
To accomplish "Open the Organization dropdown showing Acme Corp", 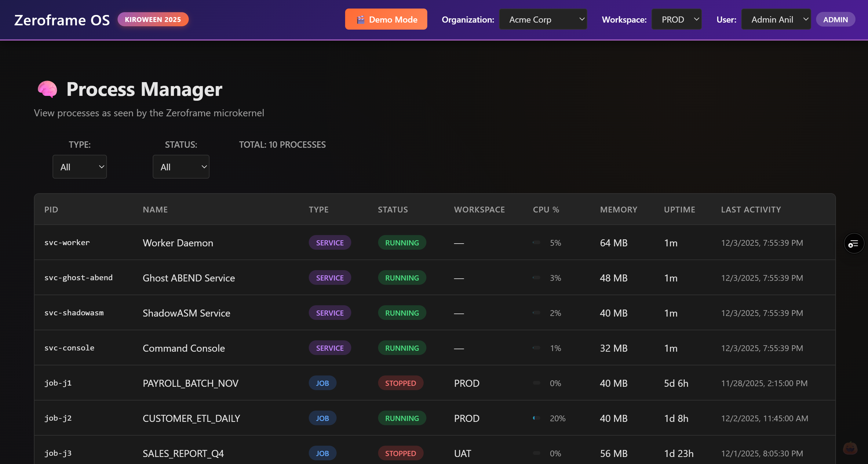I will coord(543,20).
